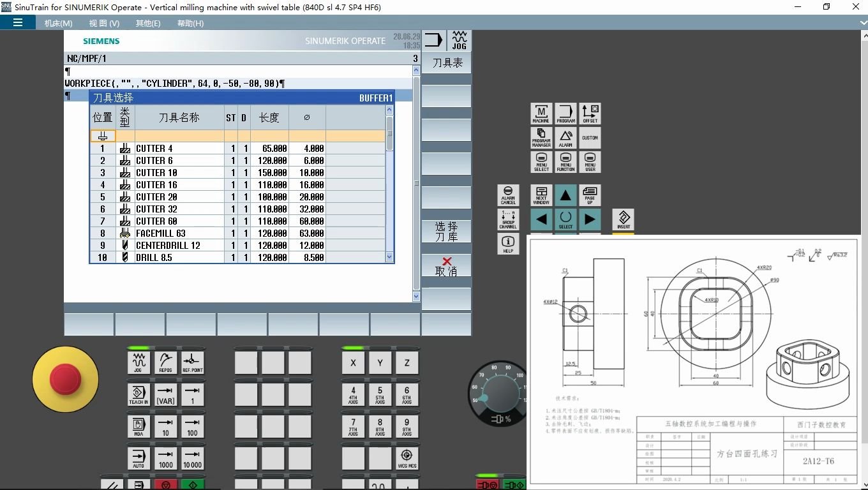Select the 7TH AXIS key
Viewport: 868px width, 490px height.
coord(353,426)
